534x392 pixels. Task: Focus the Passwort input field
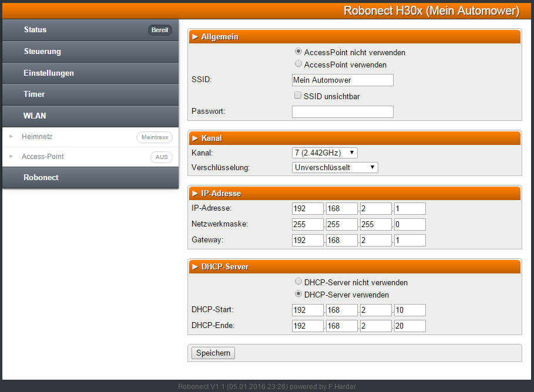point(342,111)
